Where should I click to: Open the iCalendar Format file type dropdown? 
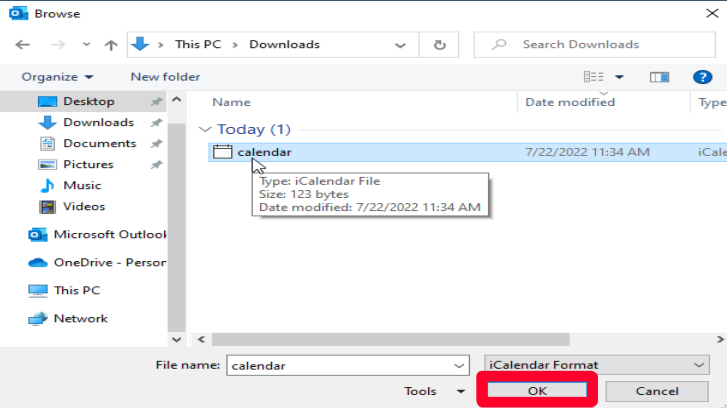pyautogui.click(x=596, y=365)
